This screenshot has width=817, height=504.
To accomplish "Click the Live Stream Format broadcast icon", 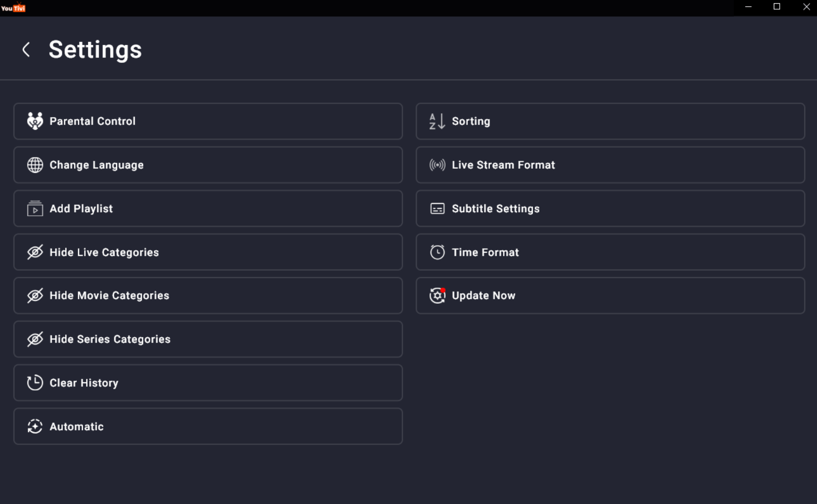I will point(437,165).
